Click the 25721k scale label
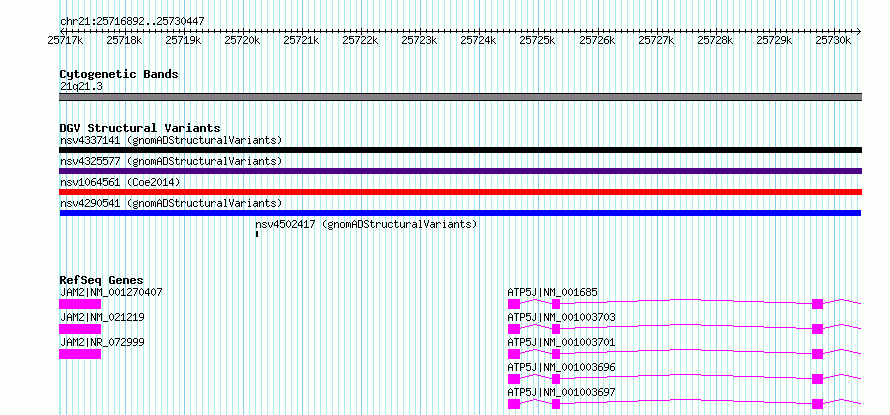The width and height of the screenshot is (890, 415). [301, 40]
